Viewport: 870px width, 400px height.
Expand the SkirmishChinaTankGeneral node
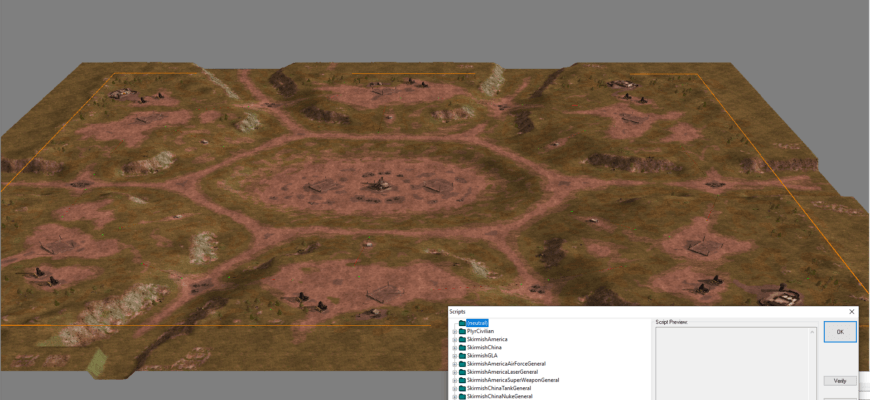coord(455,388)
